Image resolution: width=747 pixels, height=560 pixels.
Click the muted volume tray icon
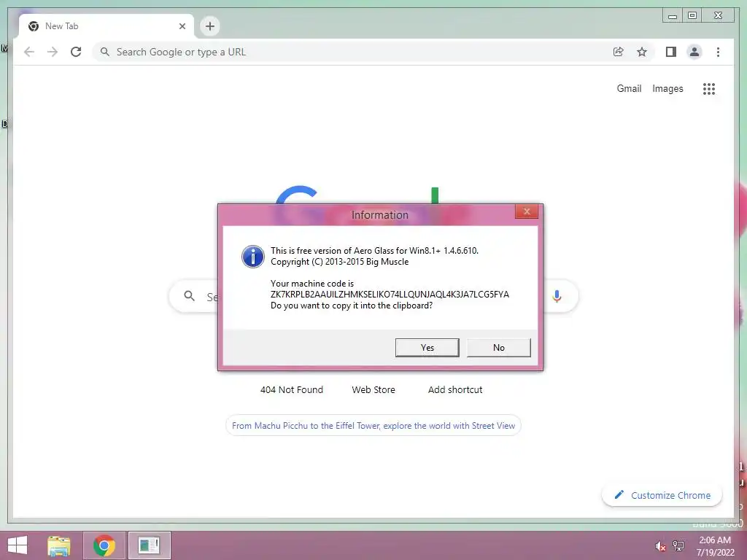pyautogui.click(x=660, y=546)
